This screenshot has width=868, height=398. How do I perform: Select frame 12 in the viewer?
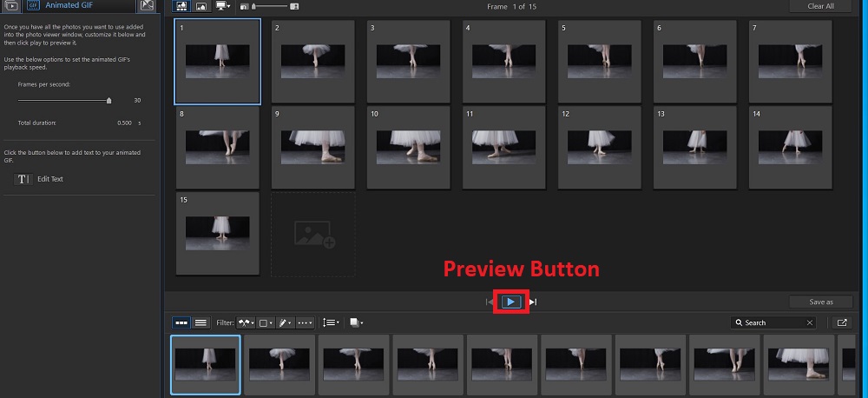600,148
